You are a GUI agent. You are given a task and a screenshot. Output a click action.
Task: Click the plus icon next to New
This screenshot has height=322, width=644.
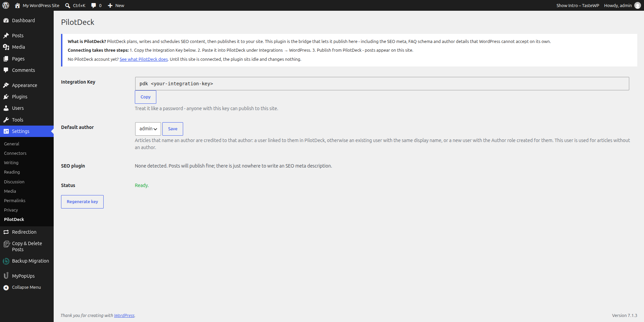point(110,5)
